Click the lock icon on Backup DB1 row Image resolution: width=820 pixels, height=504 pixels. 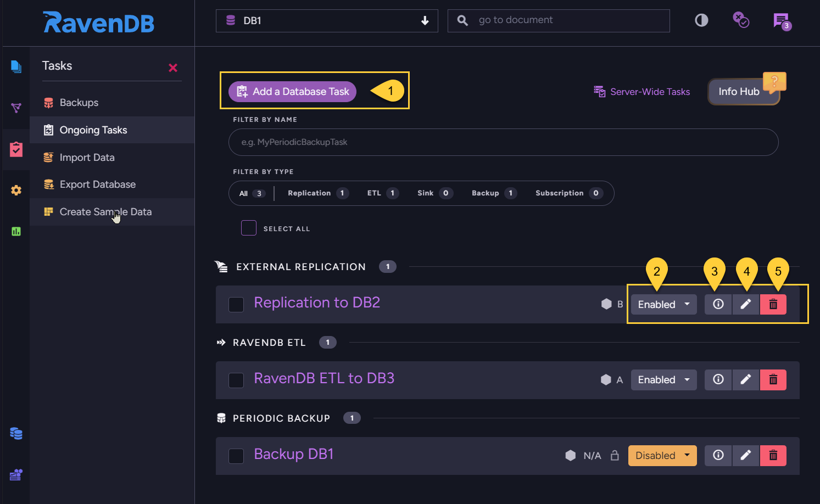[615, 455]
